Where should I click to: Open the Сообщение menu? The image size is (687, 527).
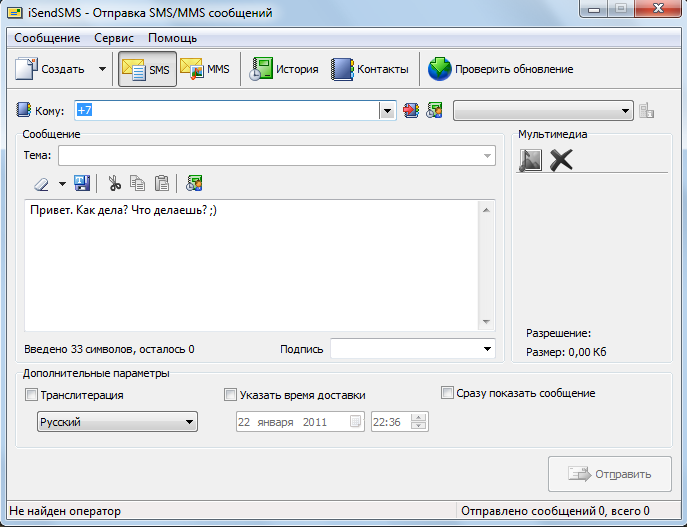coord(47,38)
